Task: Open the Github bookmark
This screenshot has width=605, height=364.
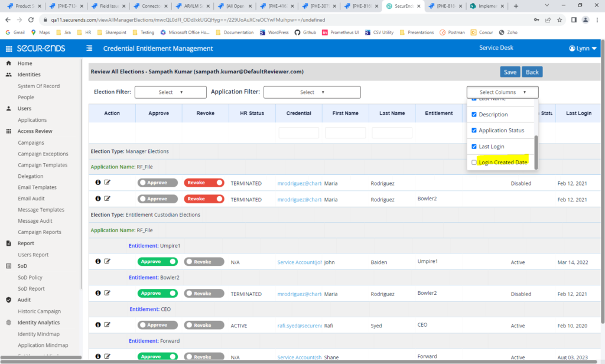Action: 305,32
